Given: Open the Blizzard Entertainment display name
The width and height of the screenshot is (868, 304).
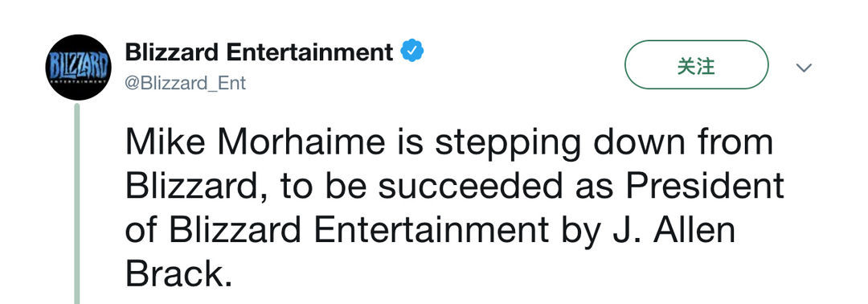Looking at the screenshot, I should click(x=259, y=52).
